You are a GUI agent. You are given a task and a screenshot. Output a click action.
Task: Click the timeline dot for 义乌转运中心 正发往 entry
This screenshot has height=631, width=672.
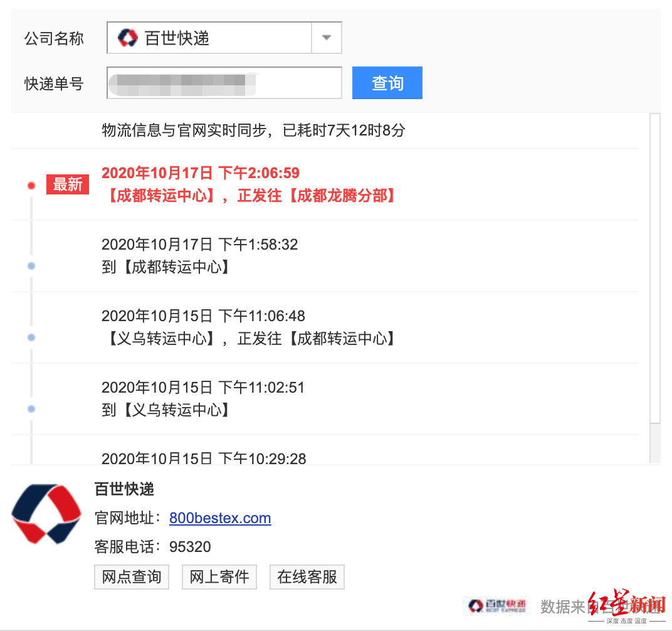point(31,337)
